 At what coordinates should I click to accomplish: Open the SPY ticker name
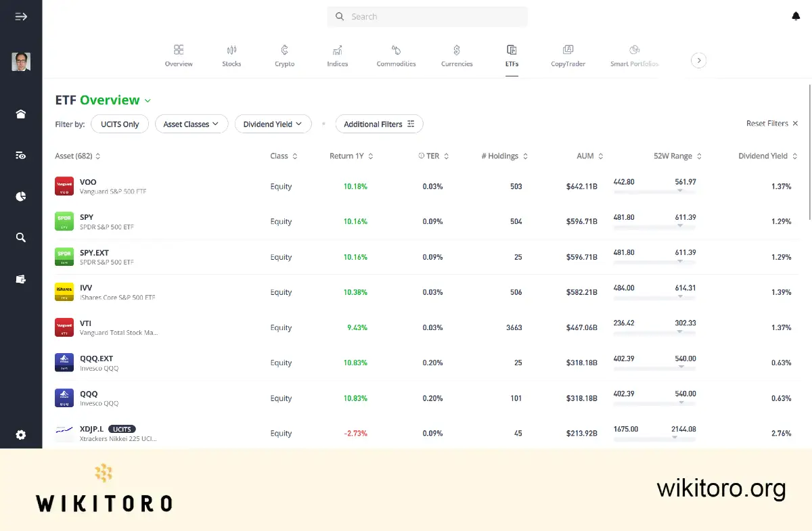[87, 217]
